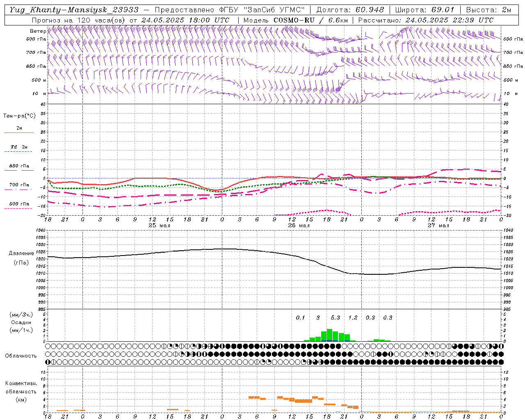Click the tallest green precipitation bar
Viewport: 525px width, 420px height.
[x=329, y=335]
